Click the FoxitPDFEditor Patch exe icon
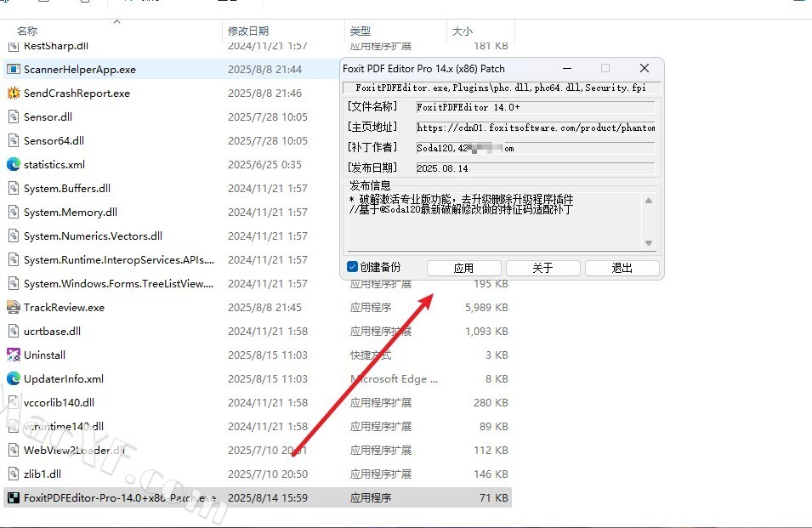The height and width of the screenshot is (528, 812). click(14, 498)
